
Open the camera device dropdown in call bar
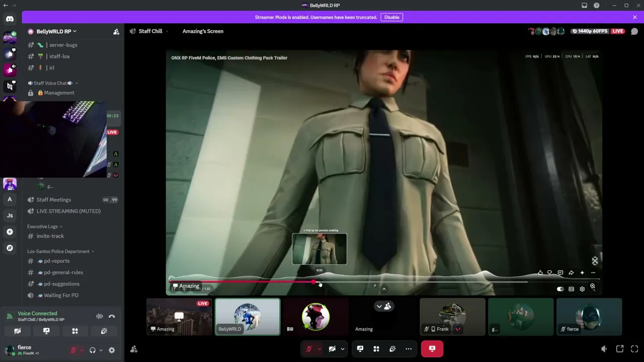click(343, 349)
